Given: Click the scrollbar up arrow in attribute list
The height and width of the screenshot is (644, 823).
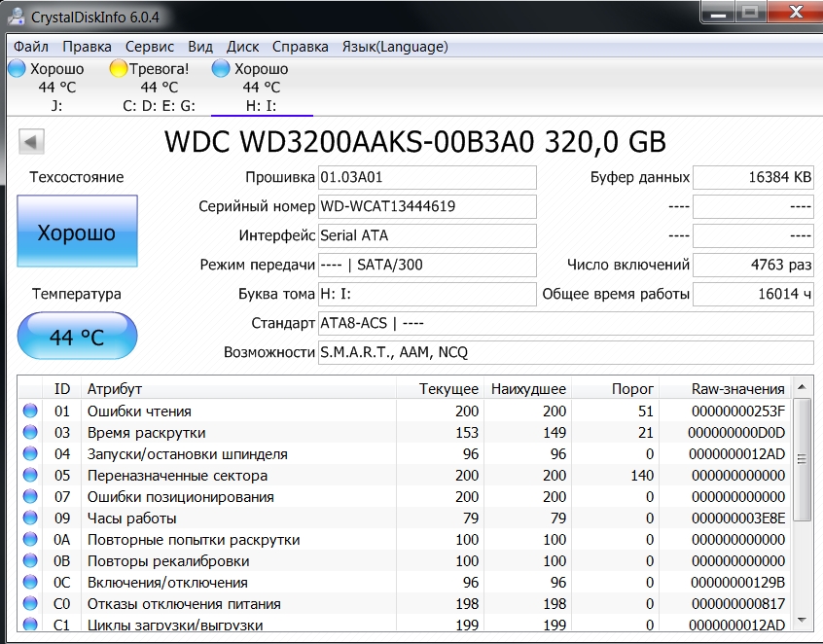Looking at the screenshot, I should tap(802, 387).
